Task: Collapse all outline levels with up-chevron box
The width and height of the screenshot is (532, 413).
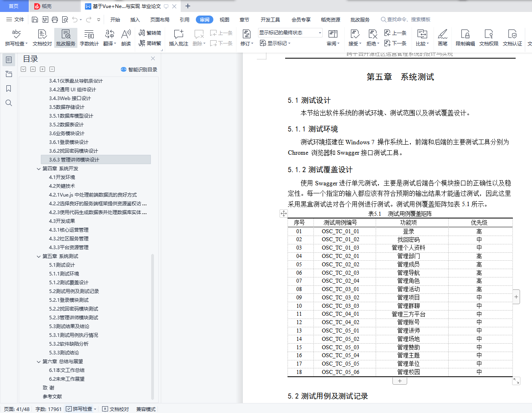Action: (33, 69)
